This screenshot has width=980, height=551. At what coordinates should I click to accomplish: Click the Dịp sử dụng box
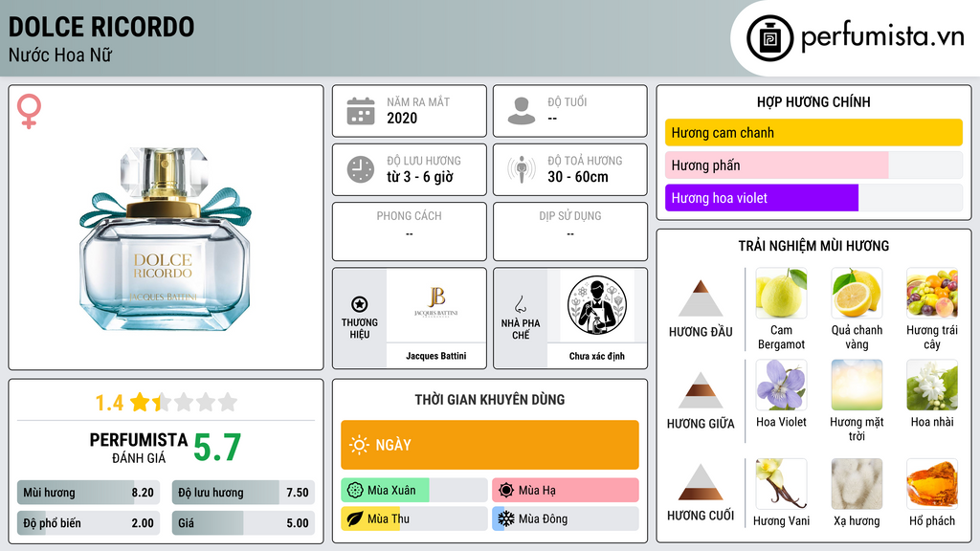click(570, 231)
